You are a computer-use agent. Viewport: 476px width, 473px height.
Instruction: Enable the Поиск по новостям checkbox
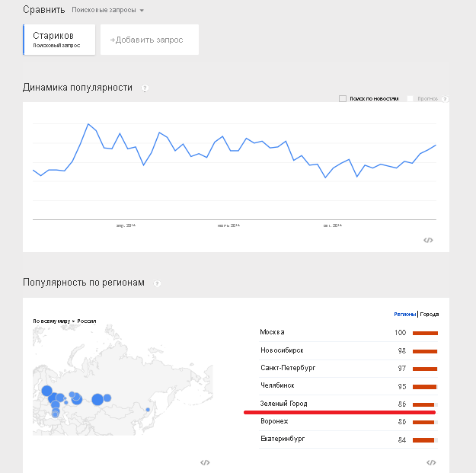click(x=343, y=99)
